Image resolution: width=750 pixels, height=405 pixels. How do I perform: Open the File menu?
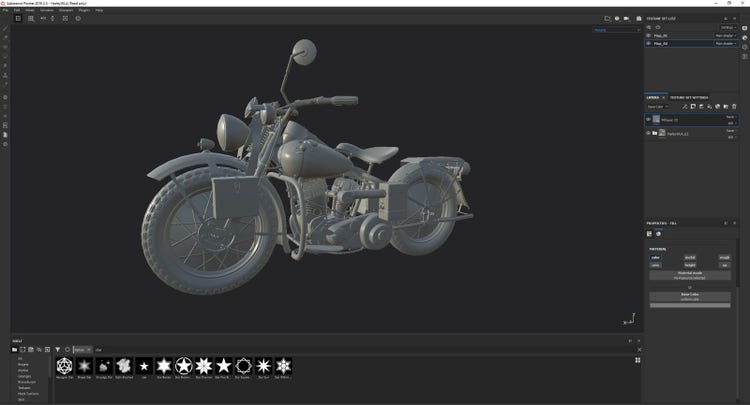tap(5, 10)
